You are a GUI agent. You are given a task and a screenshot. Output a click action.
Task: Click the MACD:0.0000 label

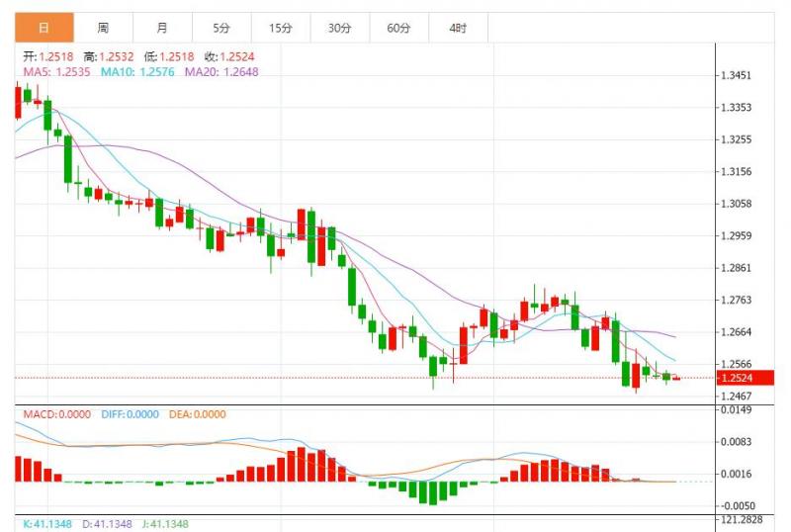(57, 414)
